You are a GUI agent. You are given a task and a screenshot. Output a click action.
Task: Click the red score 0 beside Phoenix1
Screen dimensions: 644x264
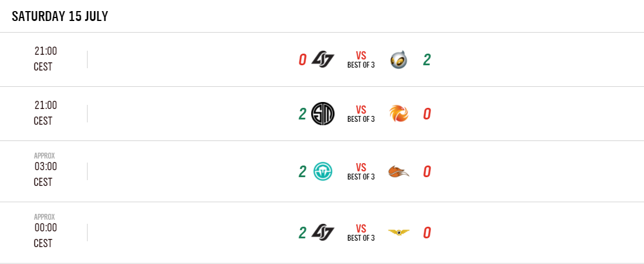pos(427,114)
